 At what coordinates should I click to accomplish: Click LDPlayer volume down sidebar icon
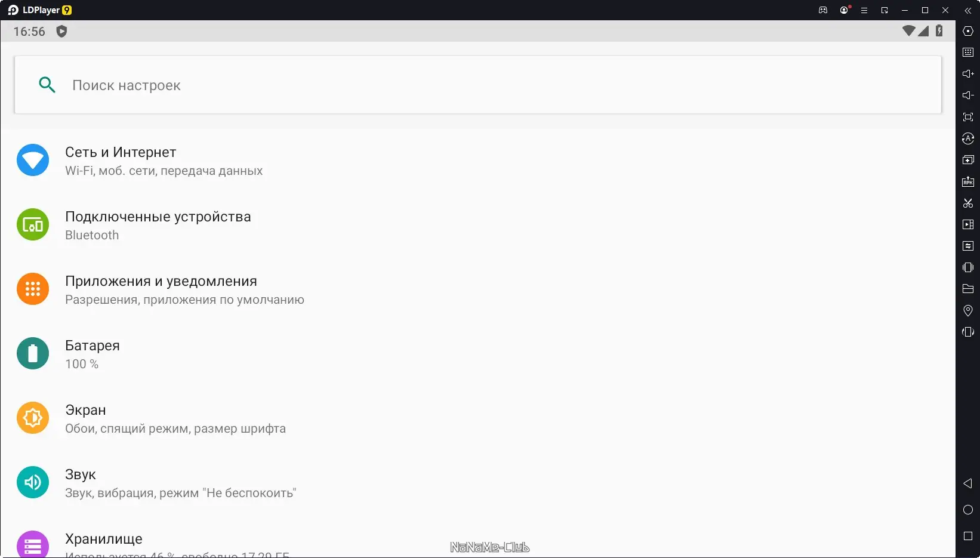(968, 95)
